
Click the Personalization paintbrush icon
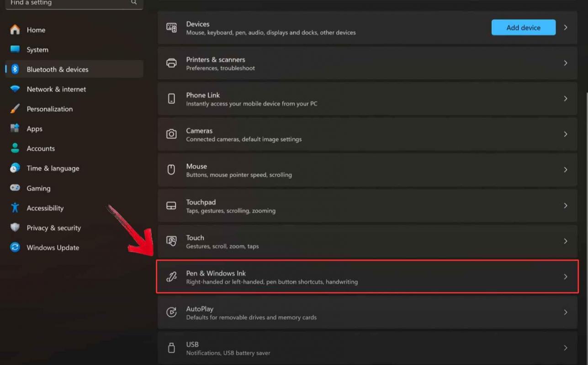(x=15, y=109)
